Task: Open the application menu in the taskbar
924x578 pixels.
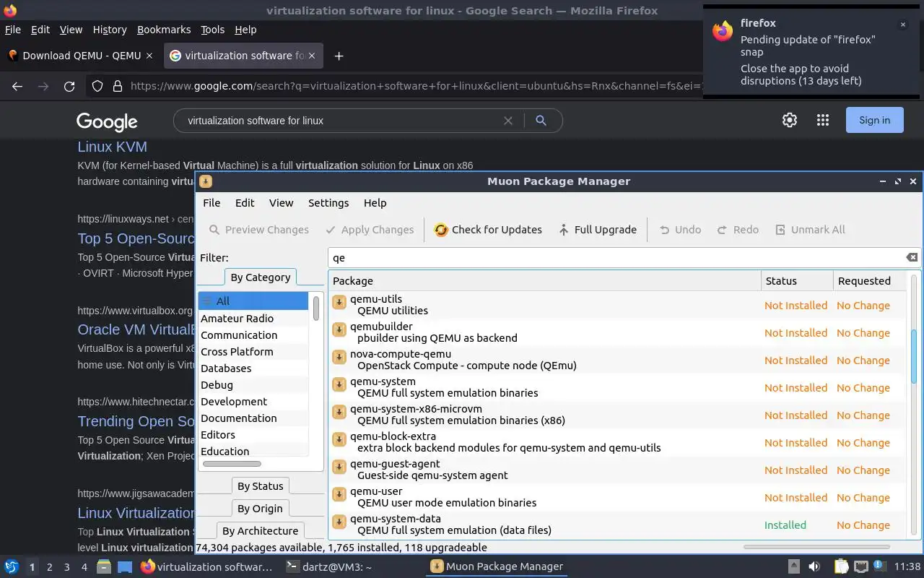Action: [12, 566]
